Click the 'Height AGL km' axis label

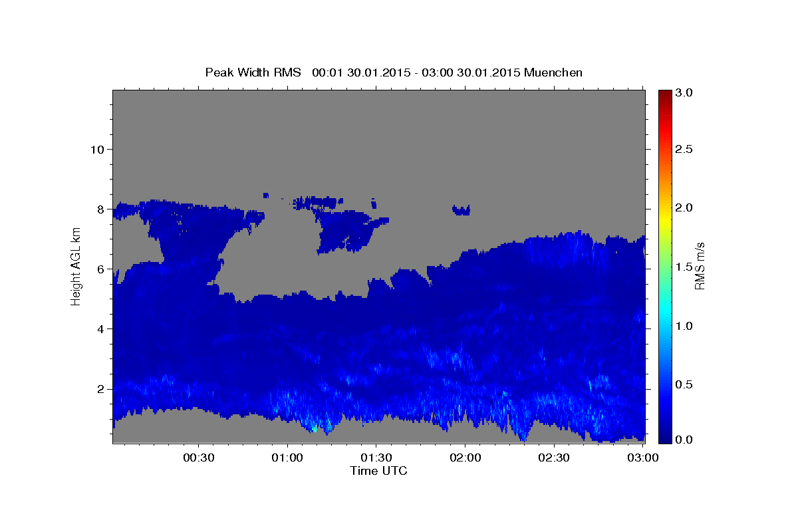click(x=76, y=266)
